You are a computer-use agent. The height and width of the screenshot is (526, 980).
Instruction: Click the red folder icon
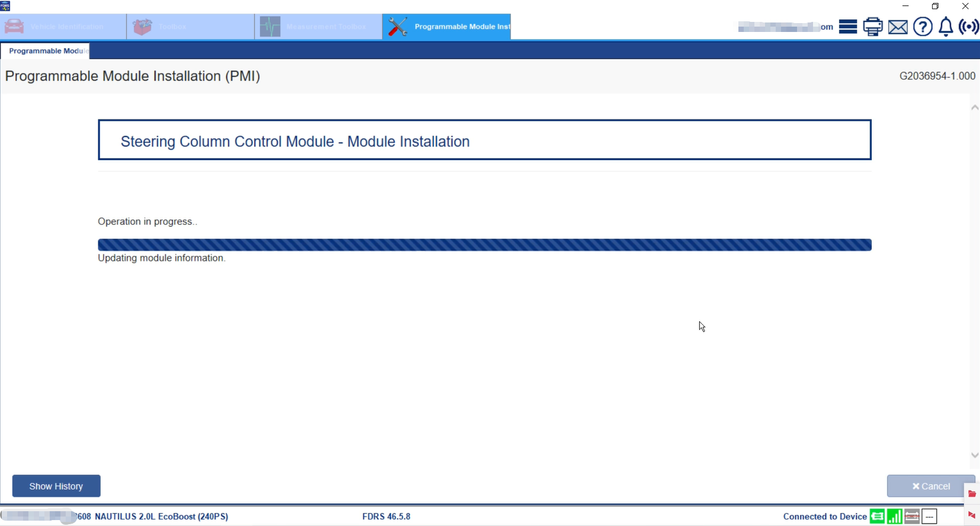click(972, 493)
